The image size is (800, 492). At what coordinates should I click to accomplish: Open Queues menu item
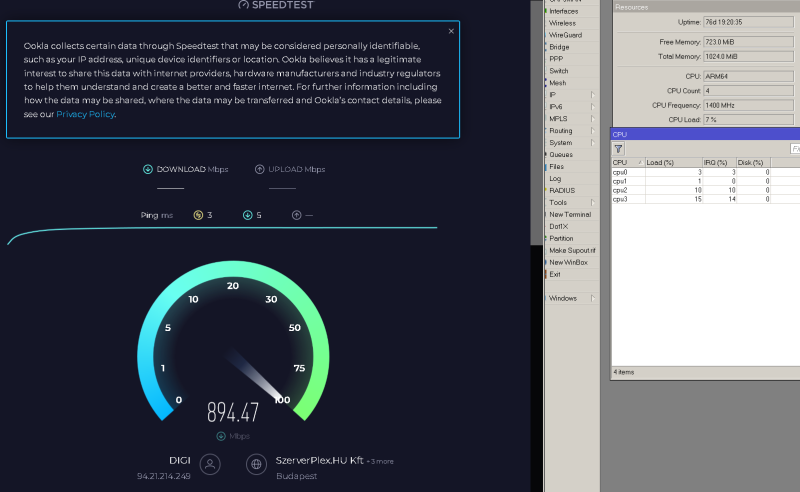[x=561, y=155]
